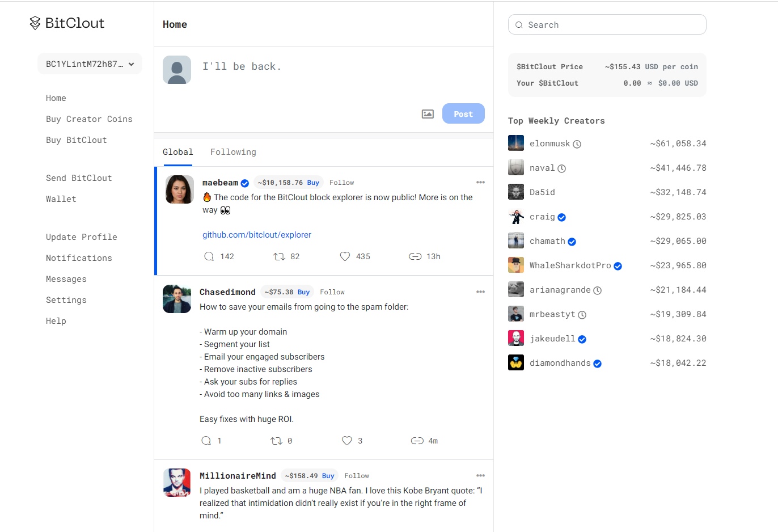Switch to the Global feed tab

pos(178,152)
